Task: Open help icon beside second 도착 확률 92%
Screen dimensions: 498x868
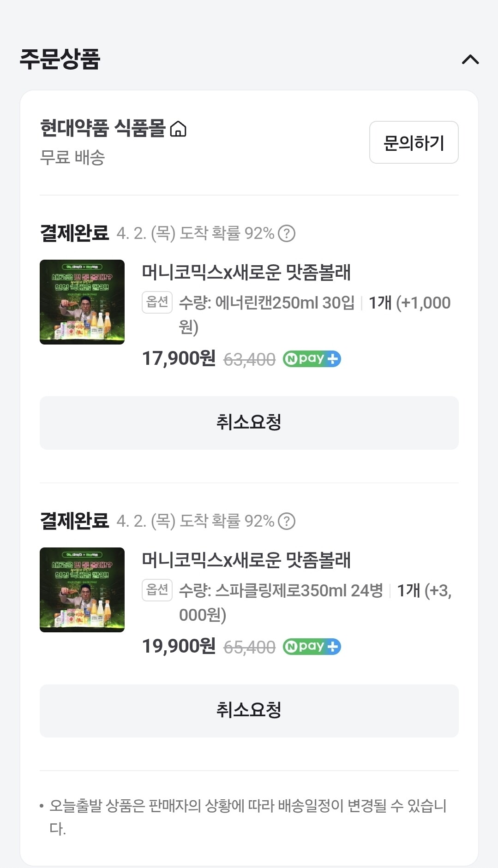Action: click(x=287, y=521)
